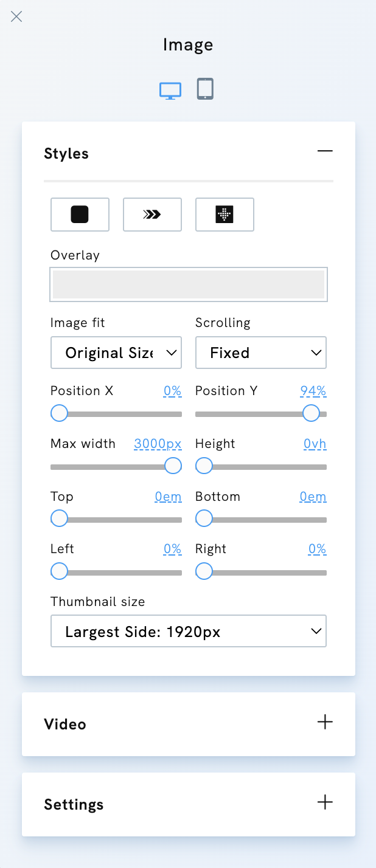Screen dimensions: 376x868
Task: Click the desktop monitor icon under Image
Action: coord(170,88)
